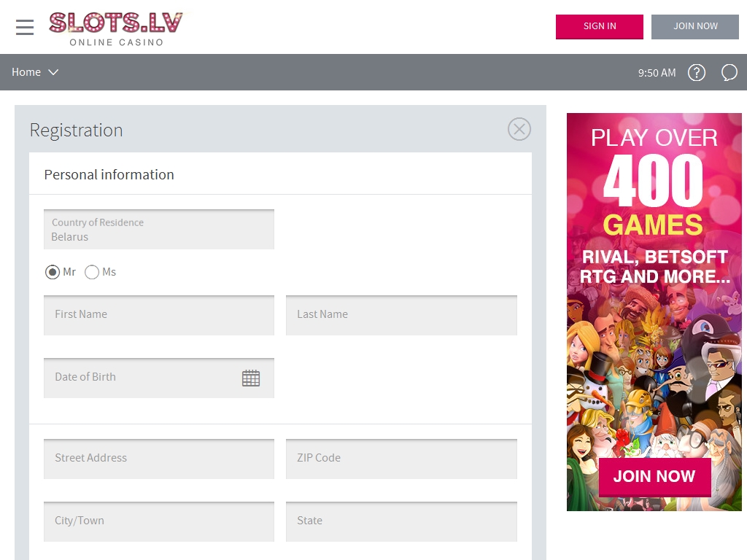Open the Country of Residence dropdown
The width and height of the screenshot is (747, 560).
pyautogui.click(x=158, y=230)
